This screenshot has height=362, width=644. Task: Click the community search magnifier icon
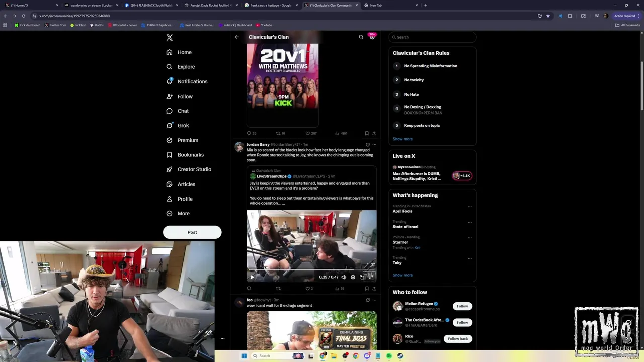361,37
